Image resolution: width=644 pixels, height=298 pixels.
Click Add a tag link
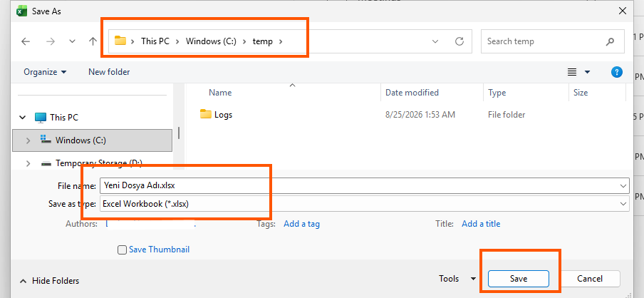(x=301, y=224)
